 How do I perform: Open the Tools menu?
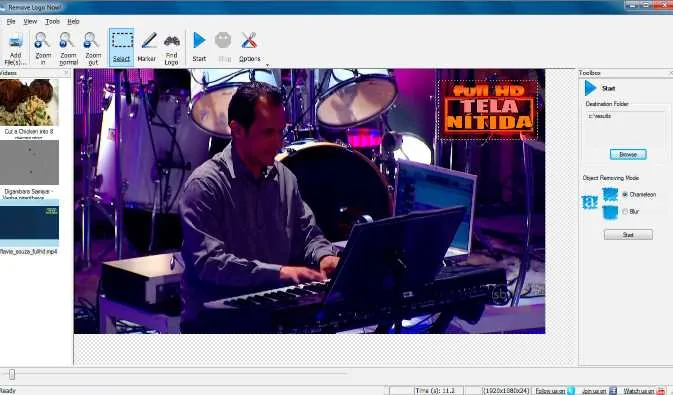[52, 21]
